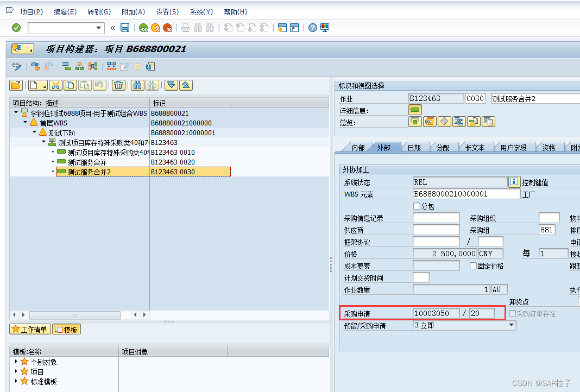
Task: Click the 价格 field showing 2 500,0000
Action: click(445, 254)
